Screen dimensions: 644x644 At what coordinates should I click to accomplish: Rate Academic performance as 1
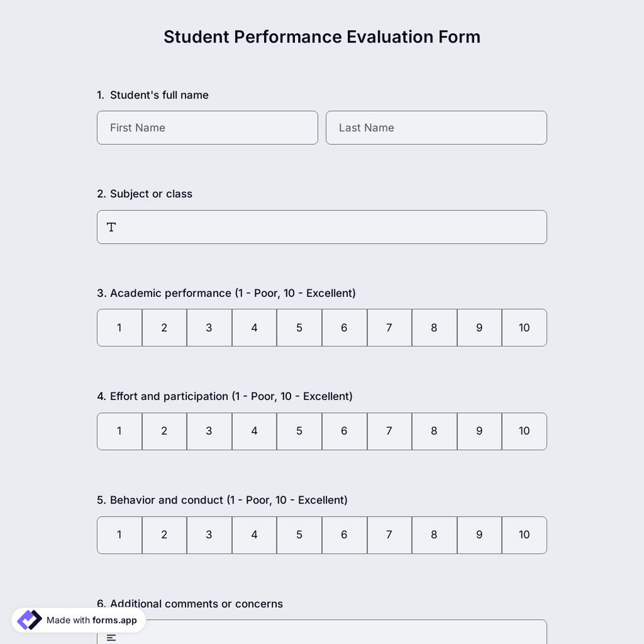tap(119, 327)
